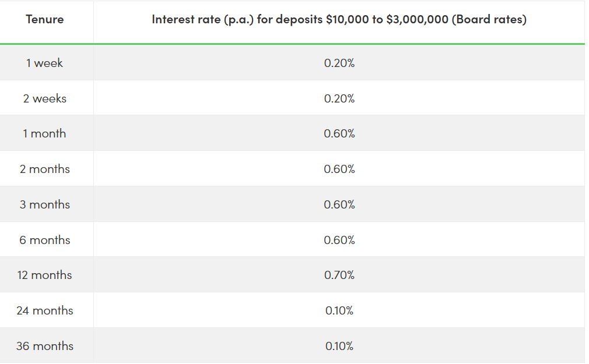Select the 0.70% rate for 12 months

click(339, 275)
